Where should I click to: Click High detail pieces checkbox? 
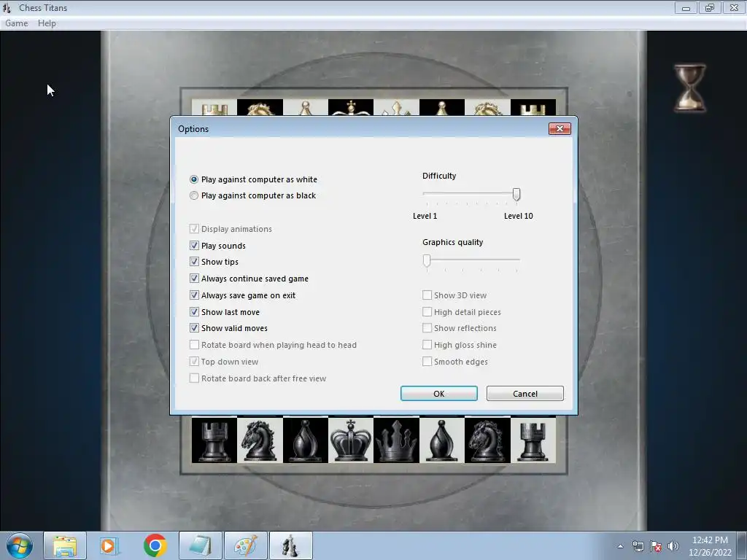tap(427, 312)
